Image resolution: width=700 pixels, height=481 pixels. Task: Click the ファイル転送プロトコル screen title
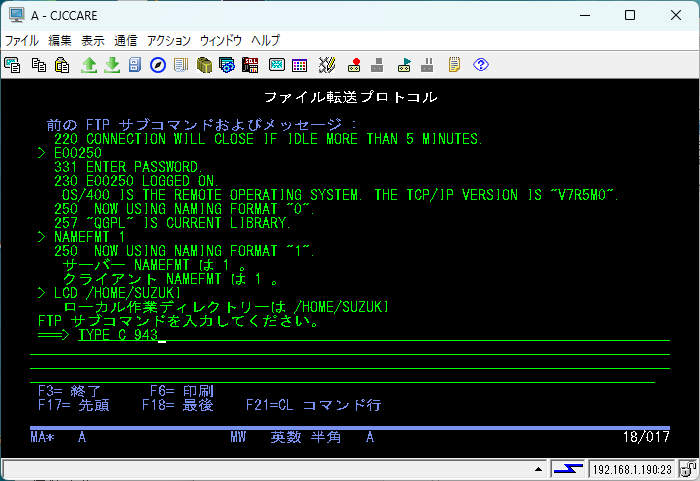tap(350, 97)
